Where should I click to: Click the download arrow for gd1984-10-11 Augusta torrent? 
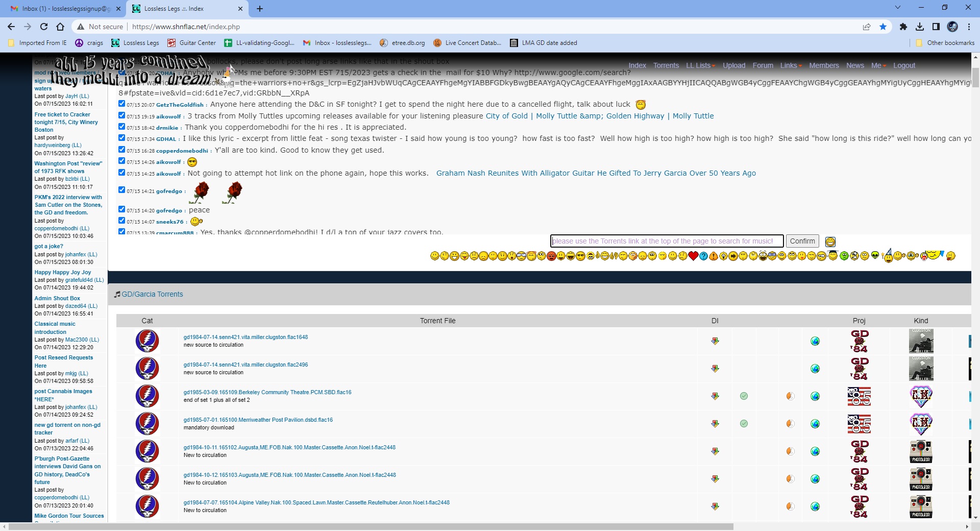point(715,451)
